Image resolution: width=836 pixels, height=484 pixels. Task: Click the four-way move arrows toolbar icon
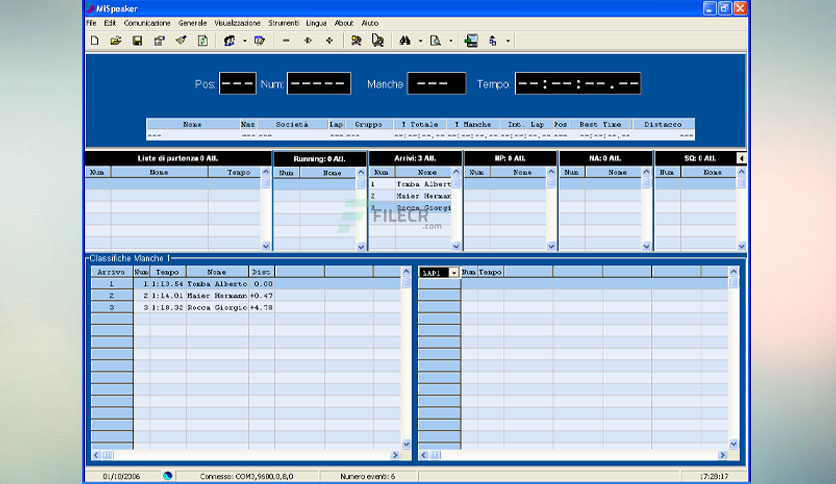329,41
